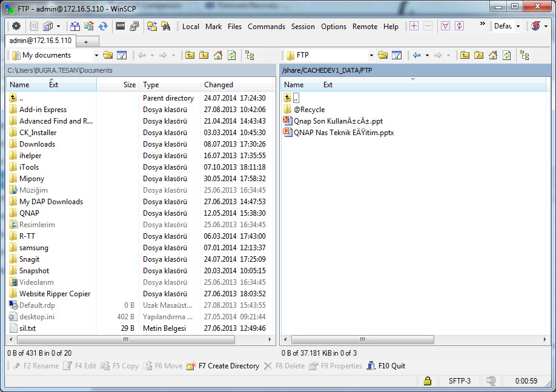Image resolution: width=556 pixels, height=392 pixels.
Task: Select the @Recycle remote folder
Action: click(x=304, y=110)
